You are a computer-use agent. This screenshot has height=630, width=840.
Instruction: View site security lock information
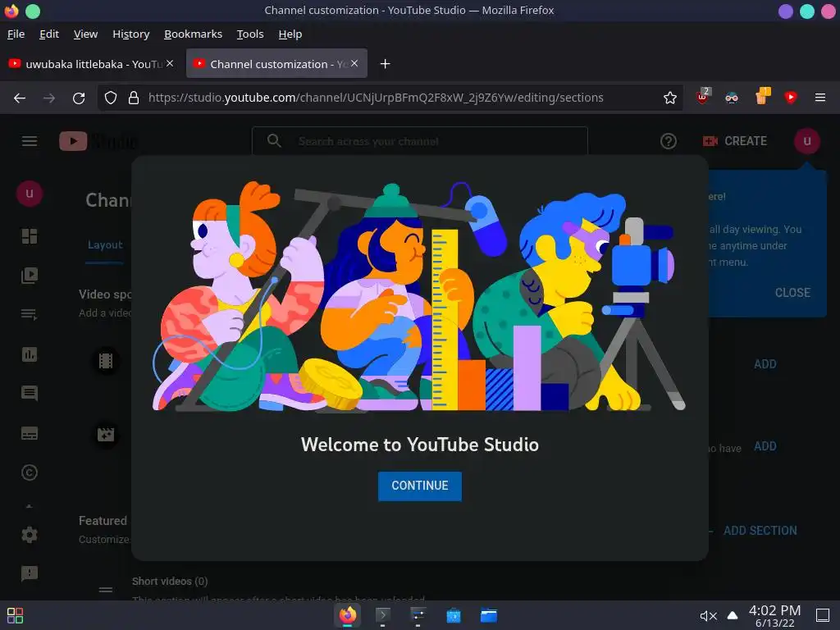(134, 98)
